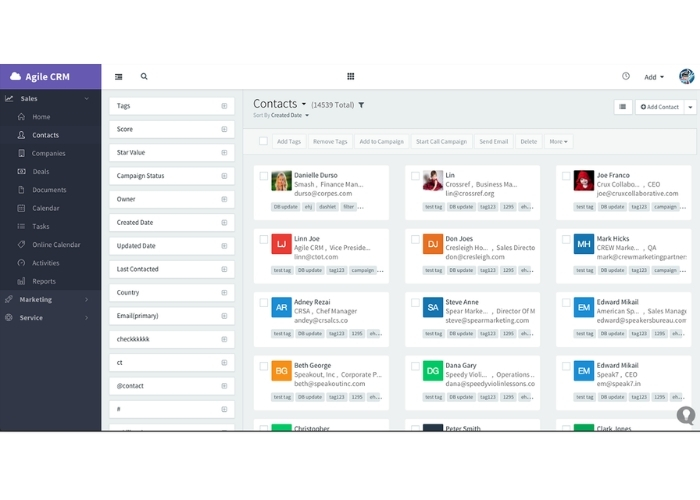This screenshot has height=500, width=700.
Task: Click the Home sidebar icon
Action: click(21, 117)
